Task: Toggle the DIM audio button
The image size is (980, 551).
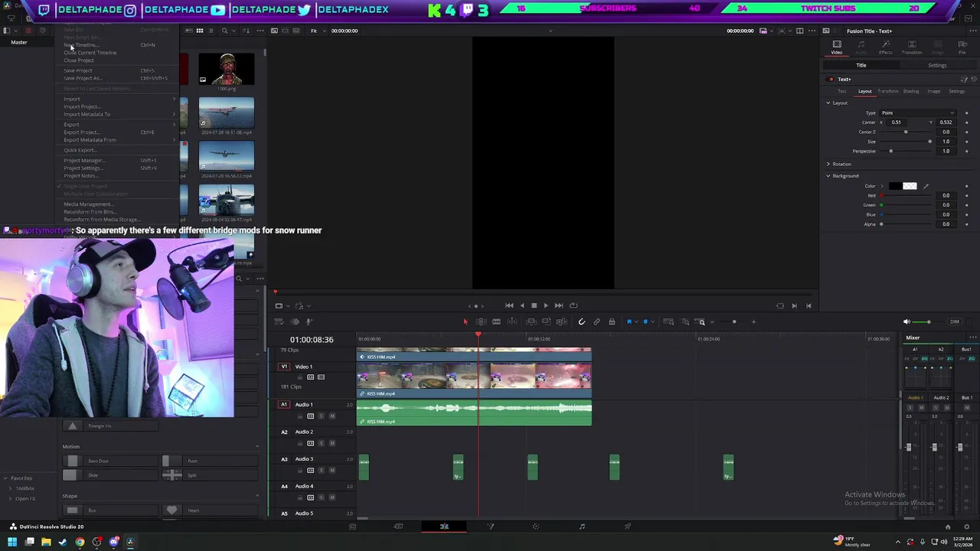Action: pyautogui.click(x=954, y=321)
